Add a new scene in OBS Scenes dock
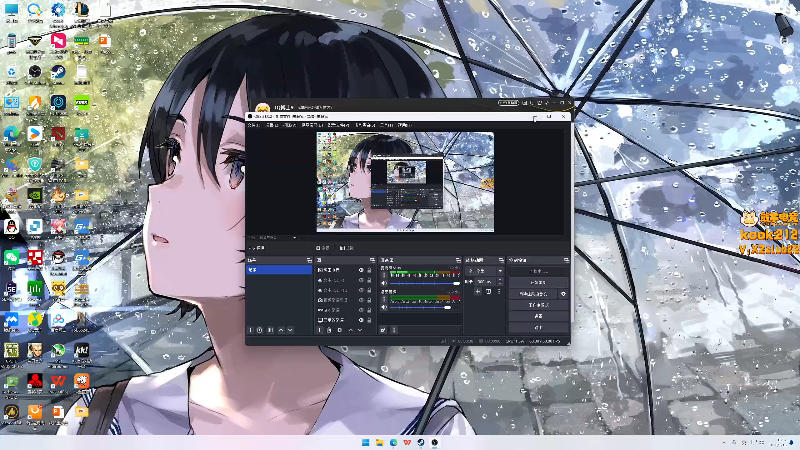 251,330
